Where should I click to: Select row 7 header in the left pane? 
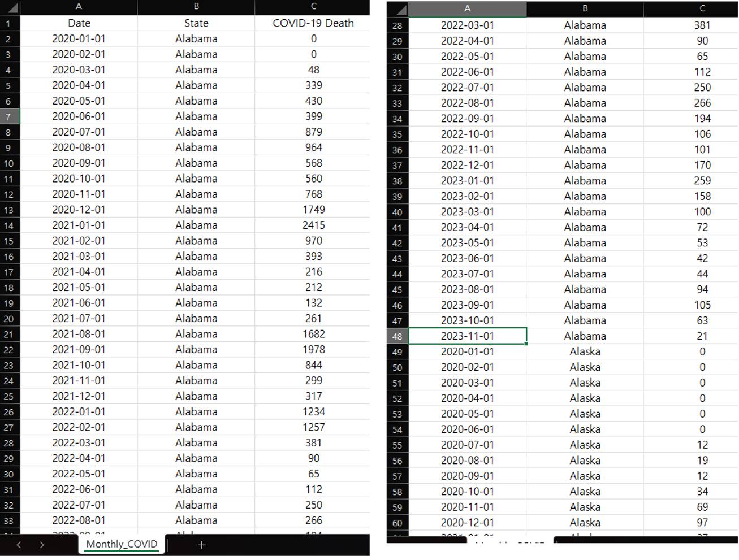[10, 116]
